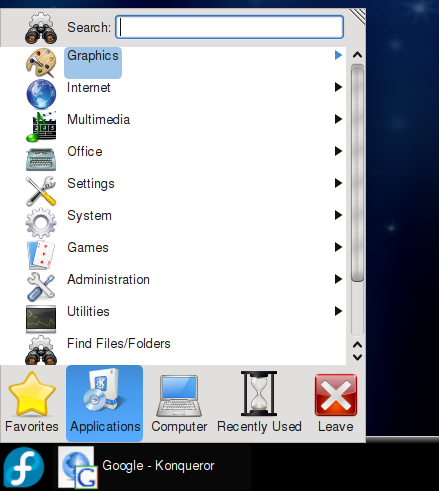Activate Google - Konqueror taskbar entry

pos(152,467)
